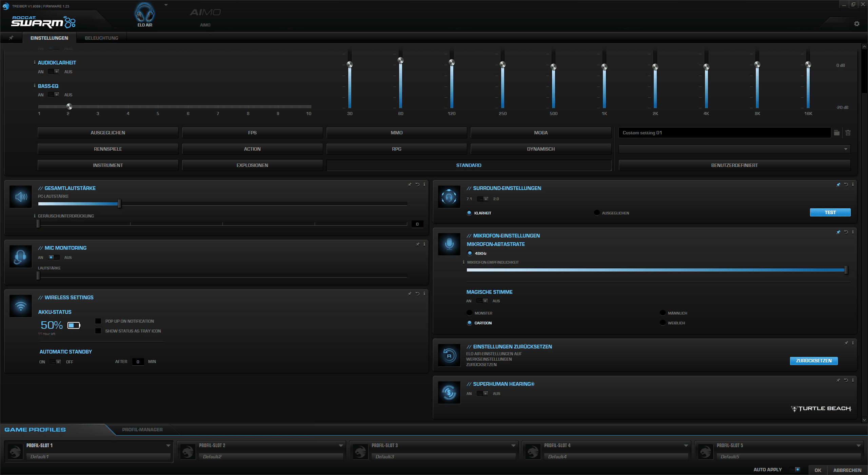868x475 pixels.
Task: Click the PC-Lautstärke slider handle
Action: (x=119, y=204)
